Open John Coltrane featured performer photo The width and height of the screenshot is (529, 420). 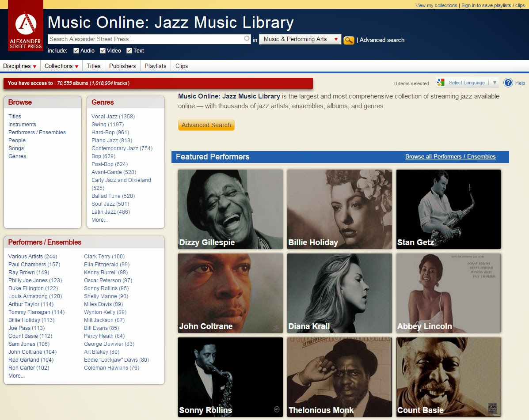tap(230, 293)
